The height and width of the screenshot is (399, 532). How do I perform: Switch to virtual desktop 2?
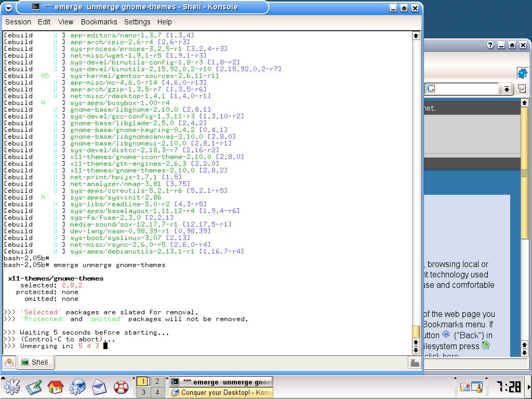[157, 382]
